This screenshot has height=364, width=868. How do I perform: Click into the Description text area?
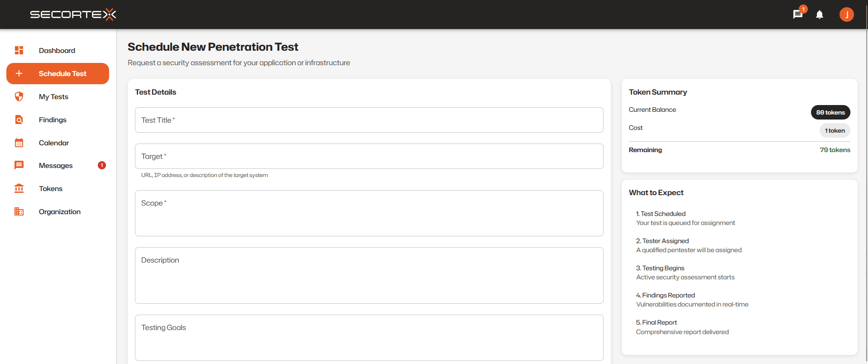[369, 275]
